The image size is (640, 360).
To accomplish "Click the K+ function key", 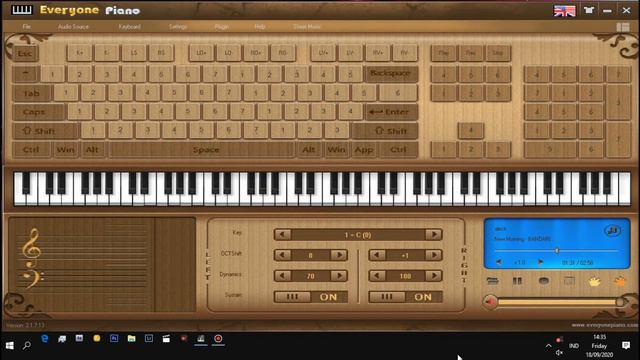I will [x=80, y=53].
